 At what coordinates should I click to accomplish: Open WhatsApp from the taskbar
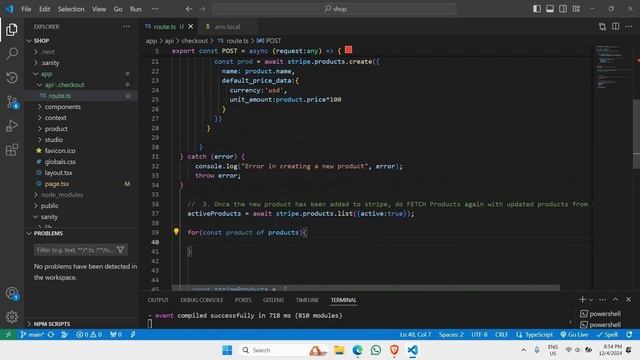pyautogui.click(x=376, y=350)
